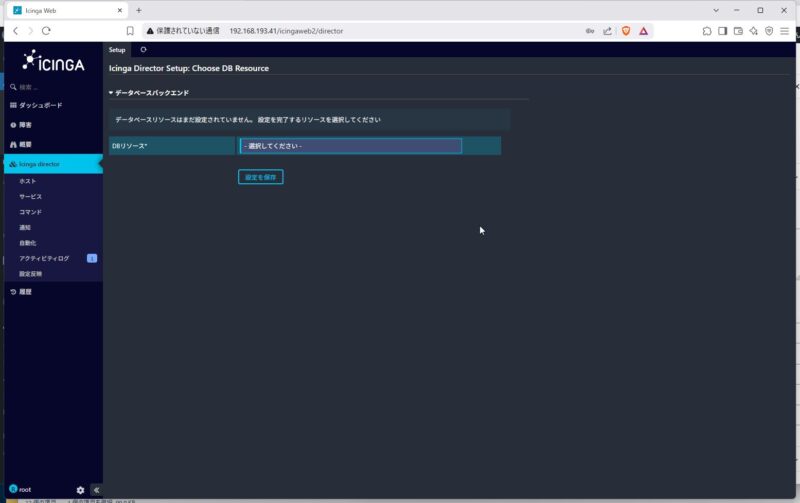Screen dimensions: 800x503
Task: Open the 履歴 menu item
Action: [x=53, y=292]
